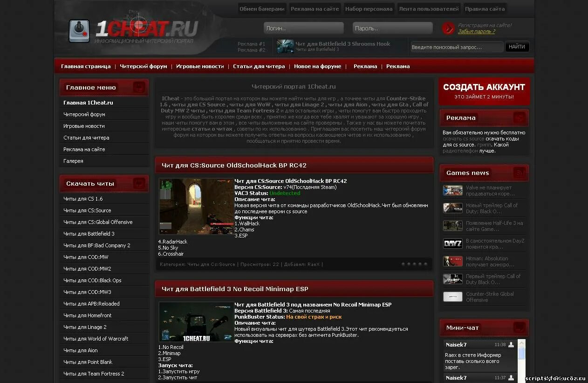The image size is (588, 383).
Task: Click thumbnail for Новый трейлер Call of Duty
Action: (452, 208)
